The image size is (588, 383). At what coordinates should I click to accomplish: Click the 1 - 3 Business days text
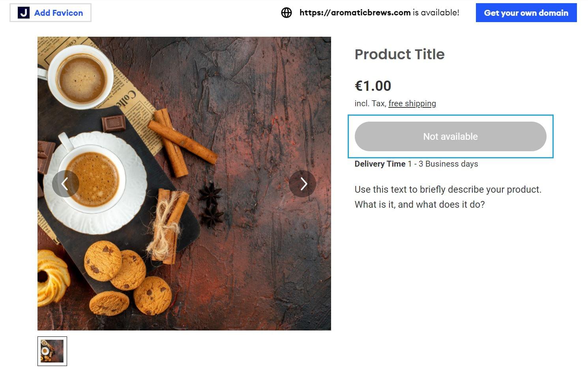click(443, 164)
